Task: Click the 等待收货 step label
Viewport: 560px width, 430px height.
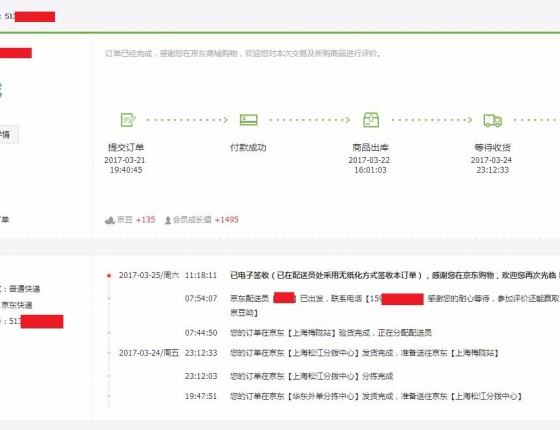Action: [x=492, y=148]
